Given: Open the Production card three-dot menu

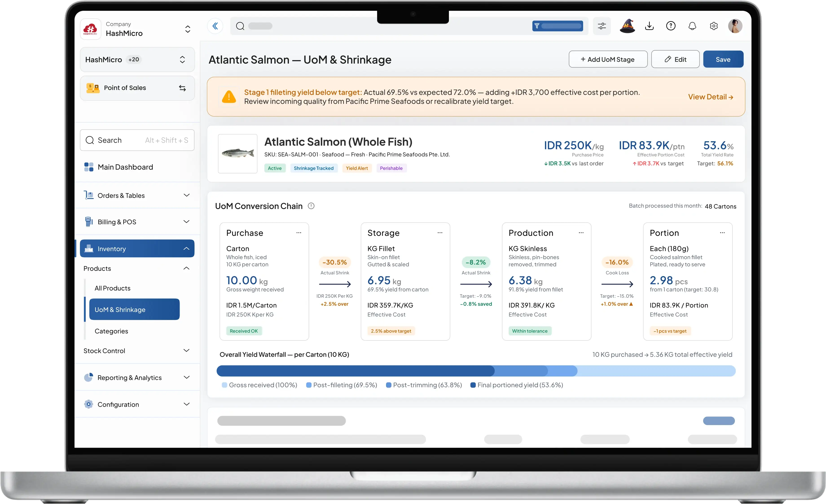Looking at the screenshot, I should click(581, 233).
